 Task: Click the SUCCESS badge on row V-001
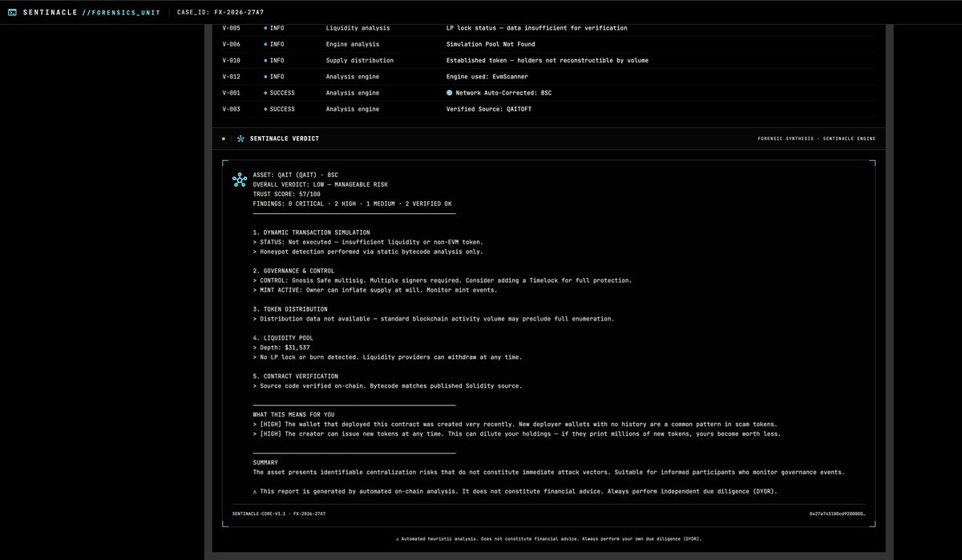(x=280, y=93)
